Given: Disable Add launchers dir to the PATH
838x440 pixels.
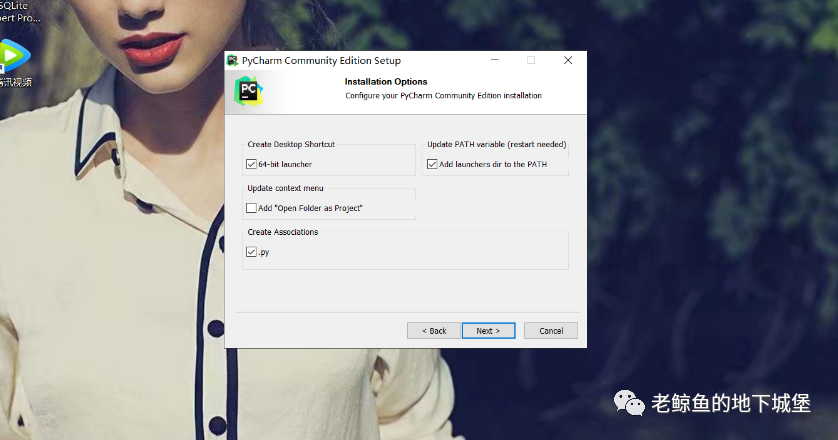Looking at the screenshot, I should [433, 164].
